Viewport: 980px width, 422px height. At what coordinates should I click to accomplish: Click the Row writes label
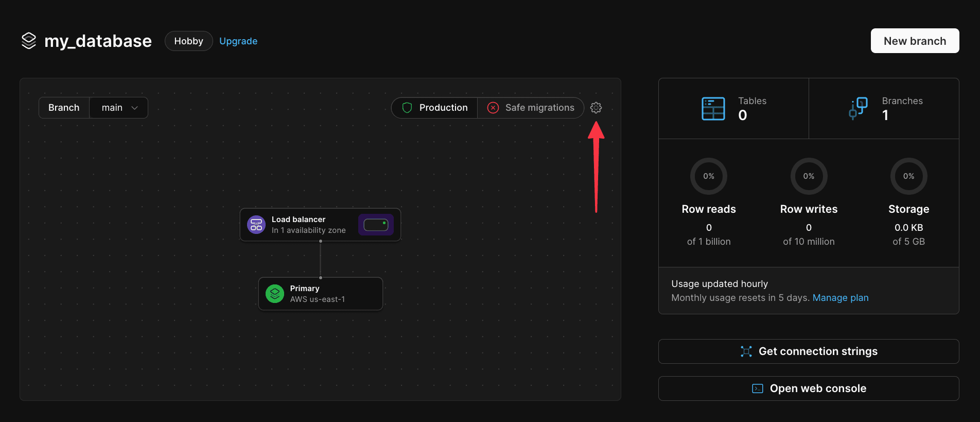809,209
